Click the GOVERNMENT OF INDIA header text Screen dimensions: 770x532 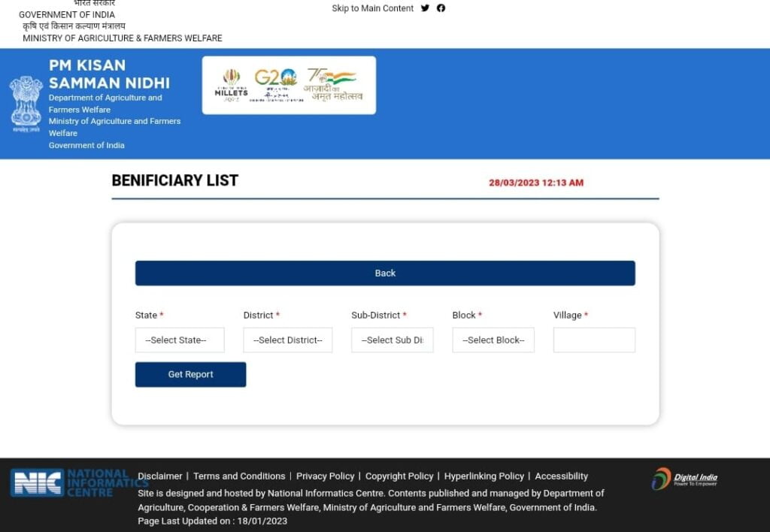67,15
